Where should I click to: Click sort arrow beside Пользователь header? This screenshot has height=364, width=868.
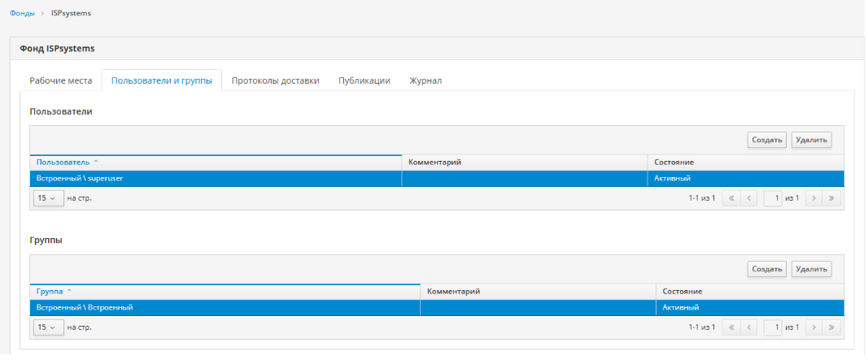96,162
